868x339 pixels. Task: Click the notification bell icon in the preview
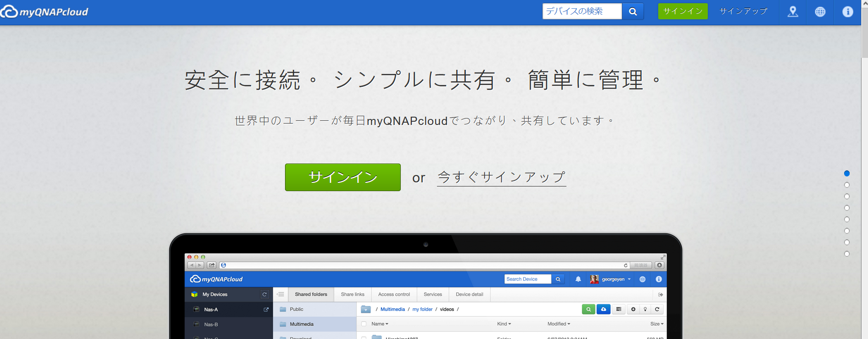coord(578,279)
